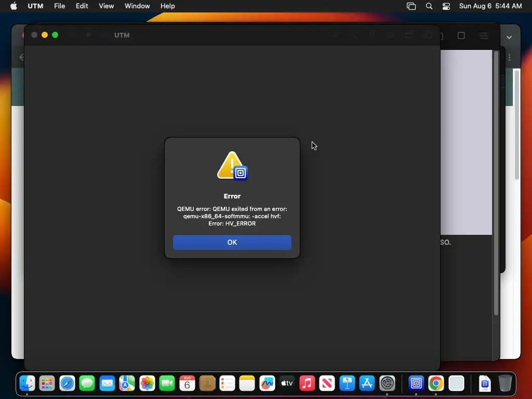Open Music from the Dock
This screenshot has height=399, width=532.
[307, 383]
